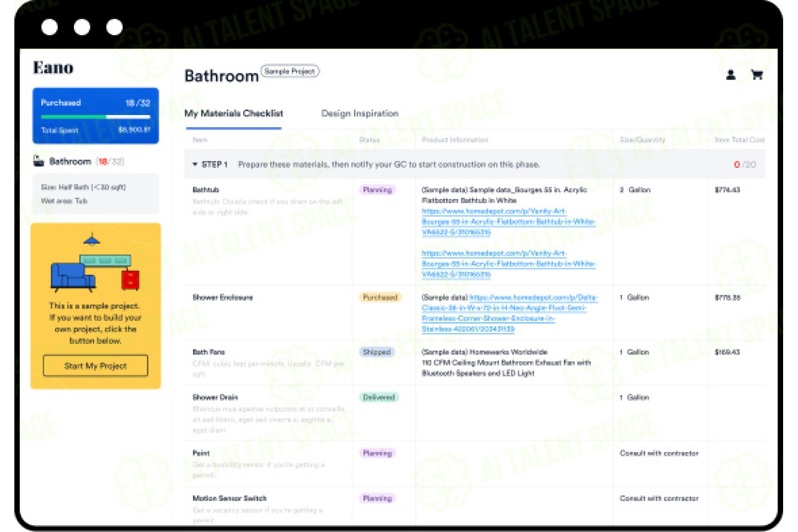Click the Motion Sensor Switch item name

[229, 498]
